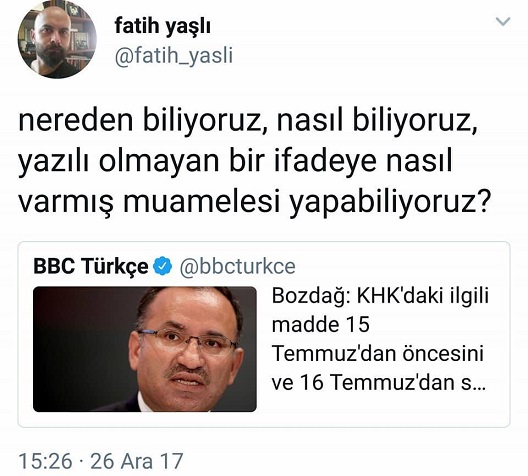Screen dimensions: 528x476
Task: Open the fatih yaşlı display name
Action: 163,26
